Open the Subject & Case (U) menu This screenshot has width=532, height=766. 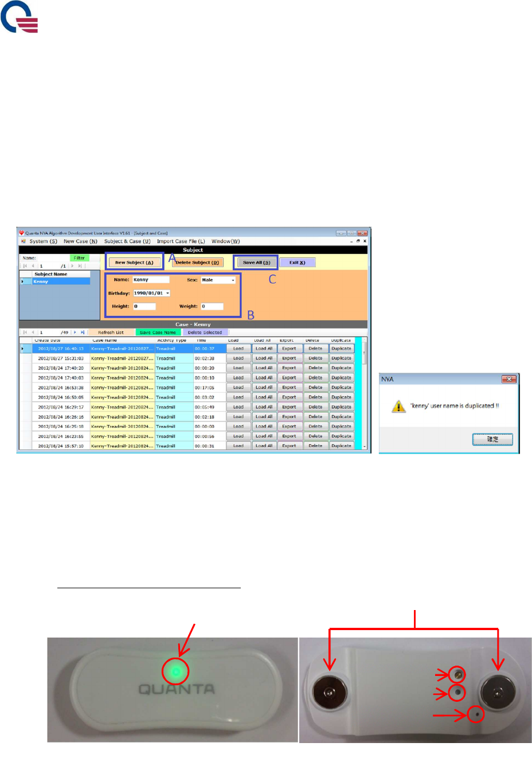click(x=127, y=241)
